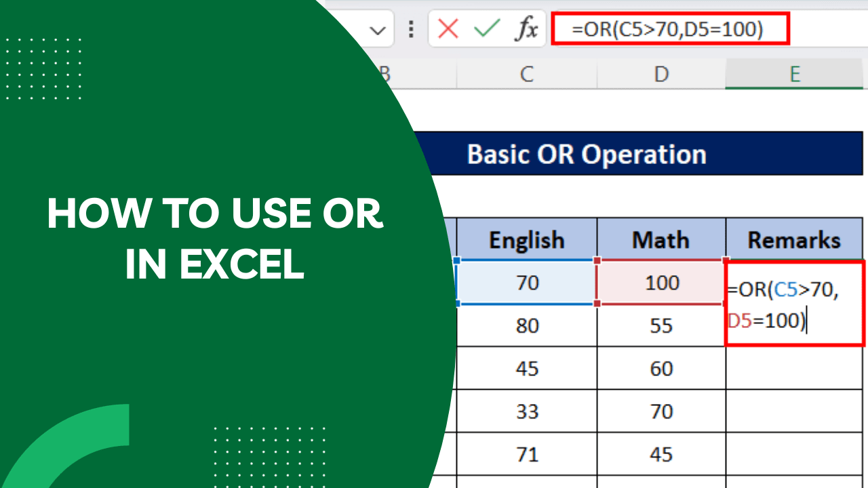
Task: Click the Math column header cell
Action: tap(660, 239)
